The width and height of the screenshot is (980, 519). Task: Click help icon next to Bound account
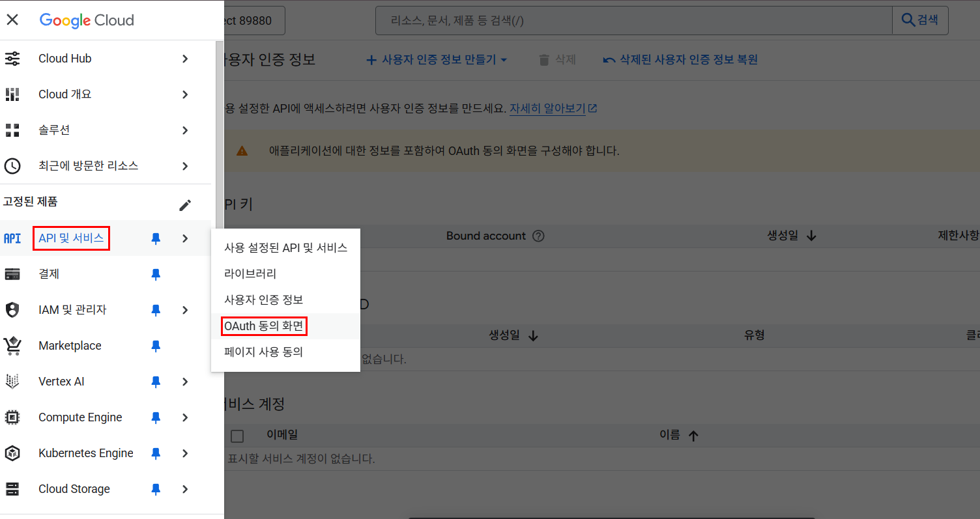pyautogui.click(x=538, y=236)
